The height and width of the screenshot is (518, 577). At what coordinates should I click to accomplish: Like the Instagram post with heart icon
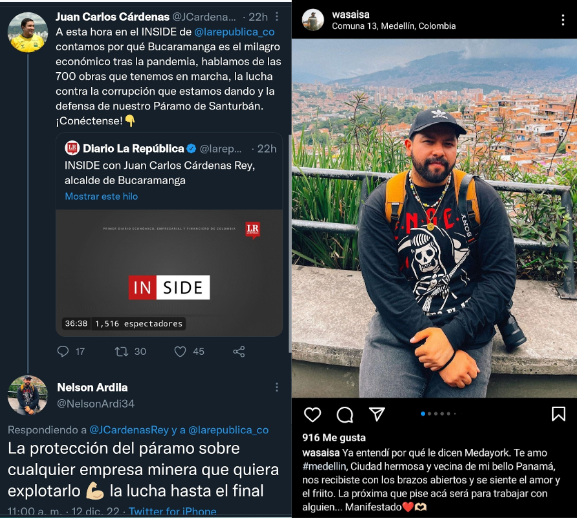click(312, 415)
